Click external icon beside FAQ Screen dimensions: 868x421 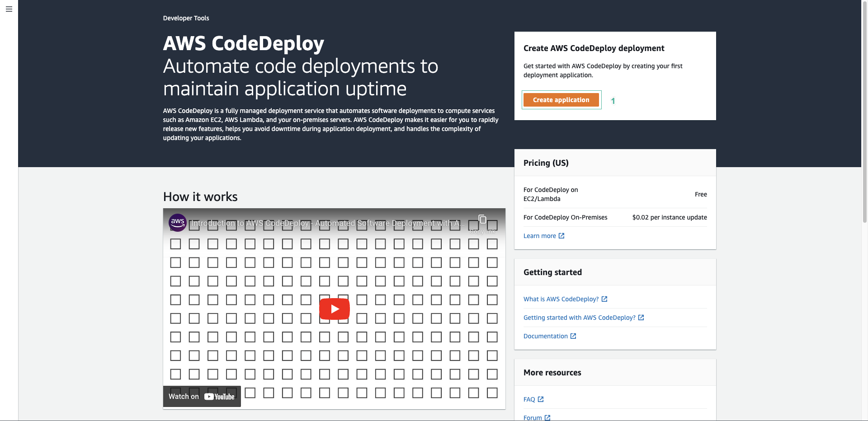[x=541, y=399]
